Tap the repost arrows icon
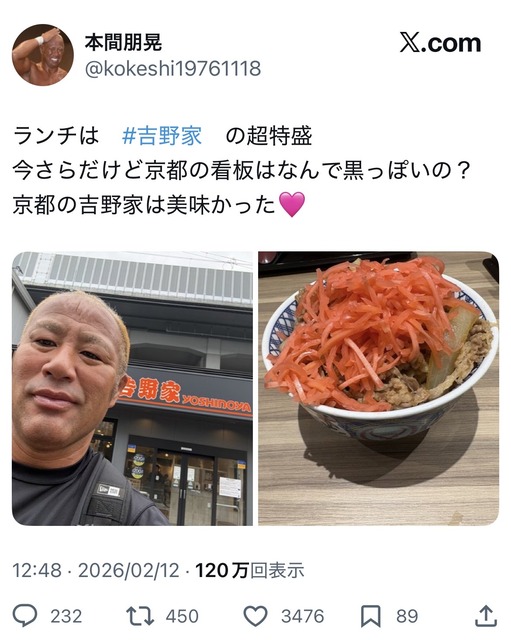 click(x=140, y=616)
